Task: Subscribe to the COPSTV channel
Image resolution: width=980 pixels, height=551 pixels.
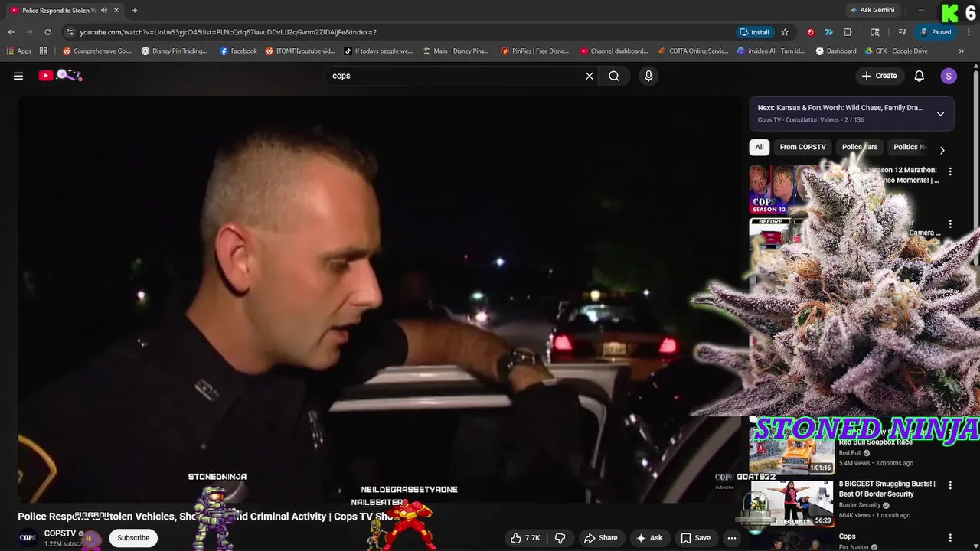Action: point(133,538)
